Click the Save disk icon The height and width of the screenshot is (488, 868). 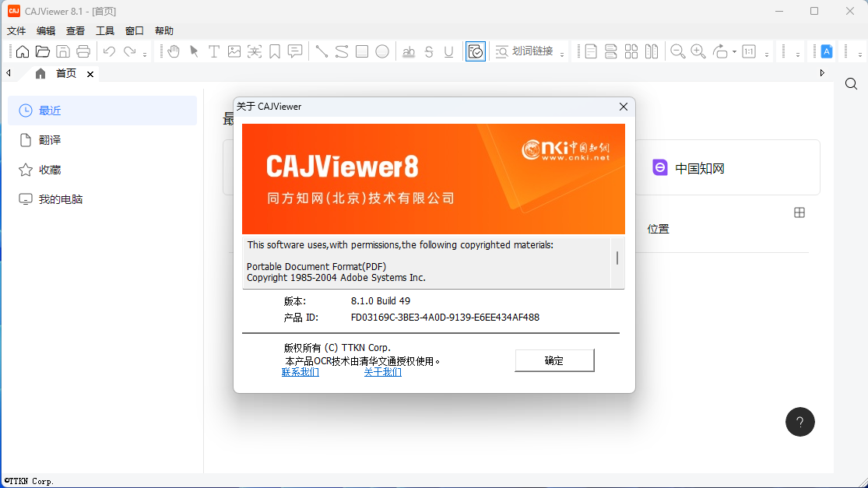click(63, 51)
